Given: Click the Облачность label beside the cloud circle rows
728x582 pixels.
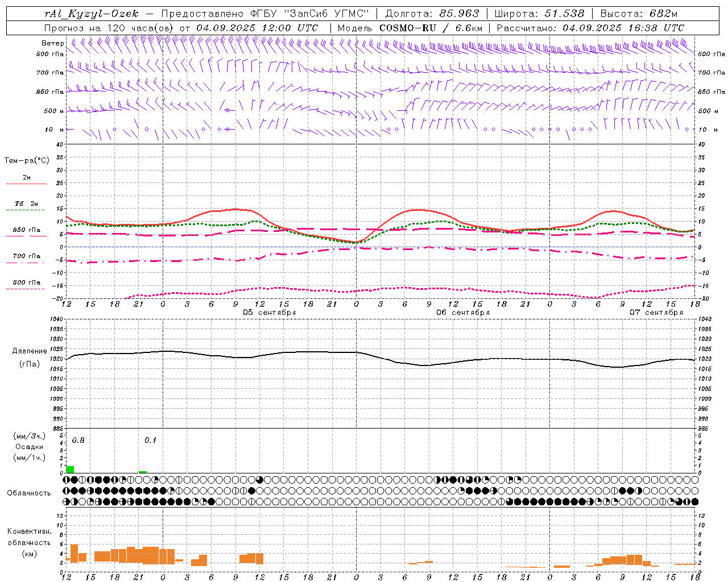Looking at the screenshot, I should click(x=29, y=493).
